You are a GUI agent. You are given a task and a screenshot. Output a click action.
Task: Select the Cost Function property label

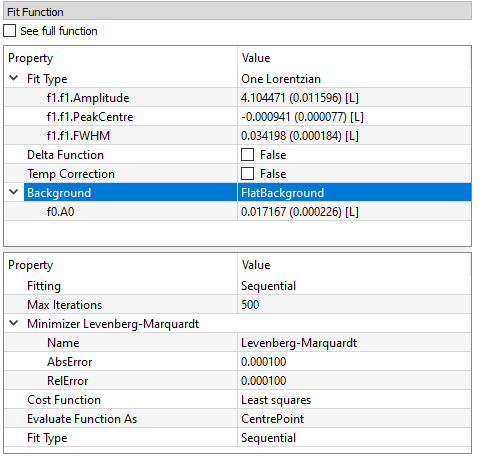[x=64, y=400]
